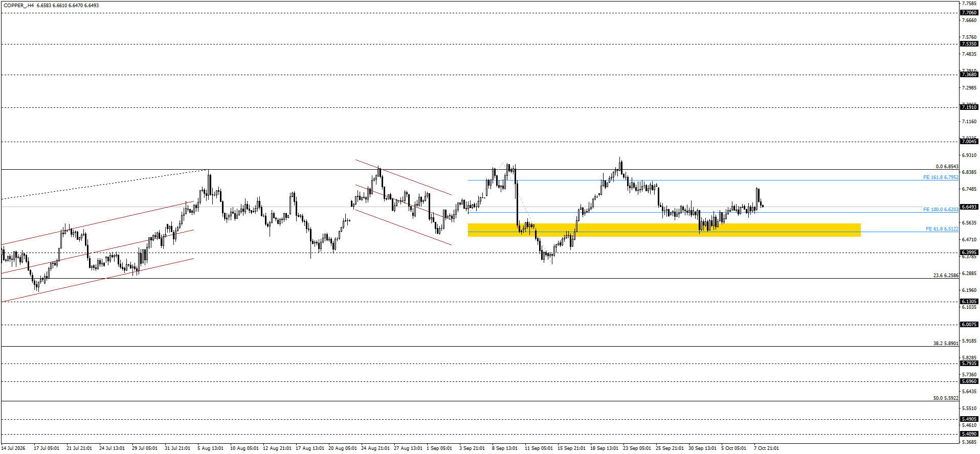Image resolution: width=980 pixels, height=454 pixels.
Task: Select the yellow support zone rectangle
Action: point(664,230)
